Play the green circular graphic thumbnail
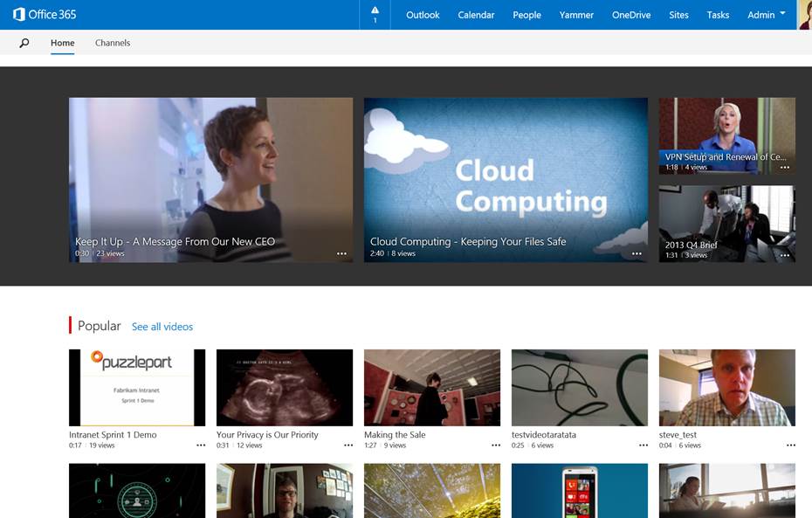The height and width of the screenshot is (518, 812). tap(137, 491)
